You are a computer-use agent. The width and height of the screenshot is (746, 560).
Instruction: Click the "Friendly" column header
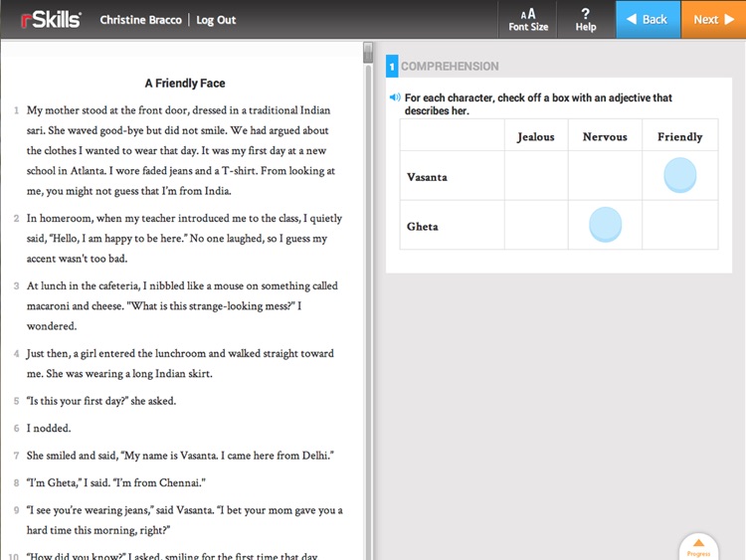[680, 137]
